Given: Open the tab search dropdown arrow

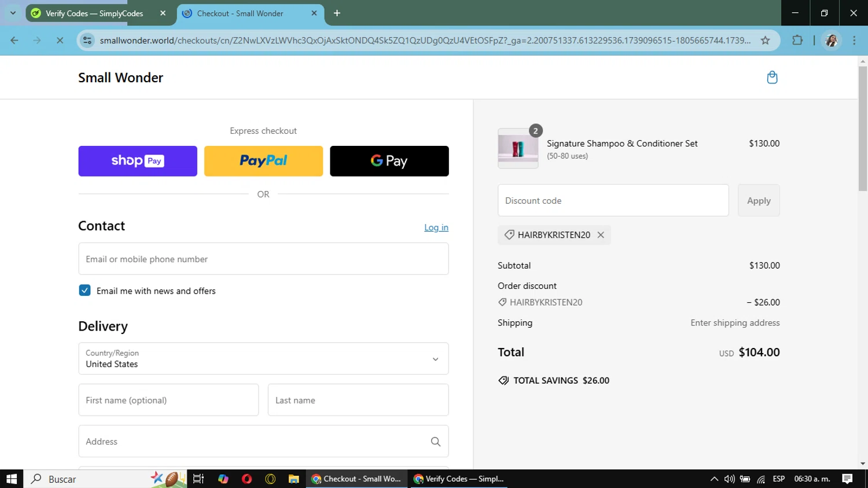Looking at the screenshot, I should [x=13, y=13].
